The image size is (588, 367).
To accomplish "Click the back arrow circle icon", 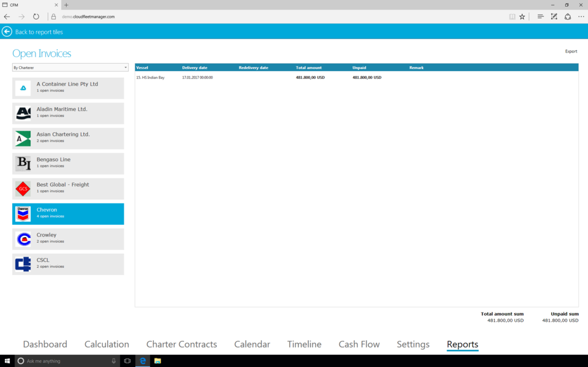I will click(x=7, y=32).
